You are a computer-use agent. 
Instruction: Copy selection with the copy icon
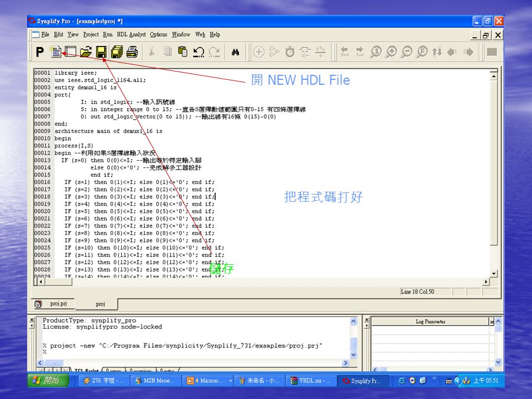point(167,52)
